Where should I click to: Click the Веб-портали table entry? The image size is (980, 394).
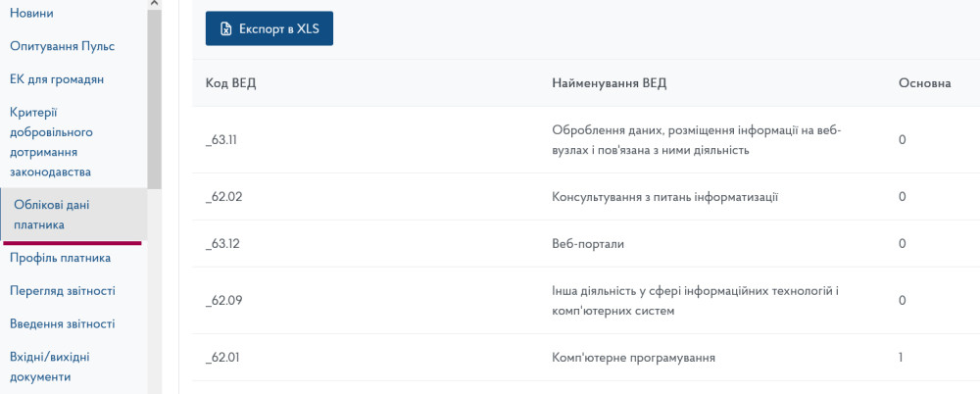click(588, 244)
